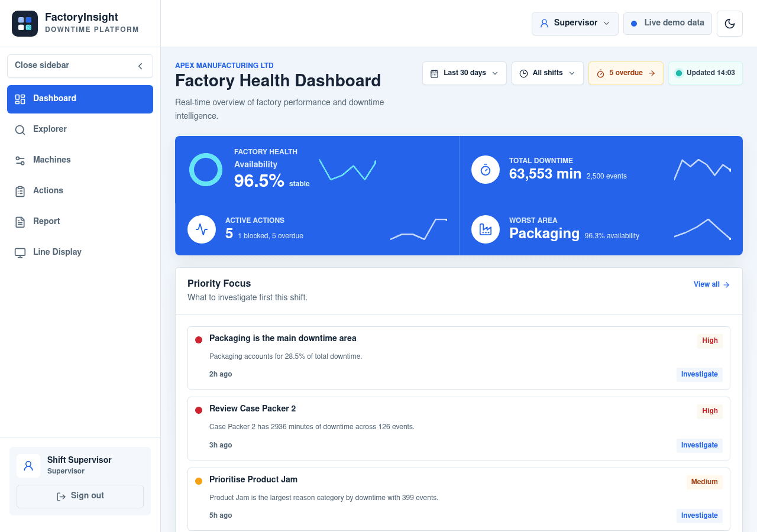Open the Prioritise Product Jam title
757x532 pixels.
[253, 479]
